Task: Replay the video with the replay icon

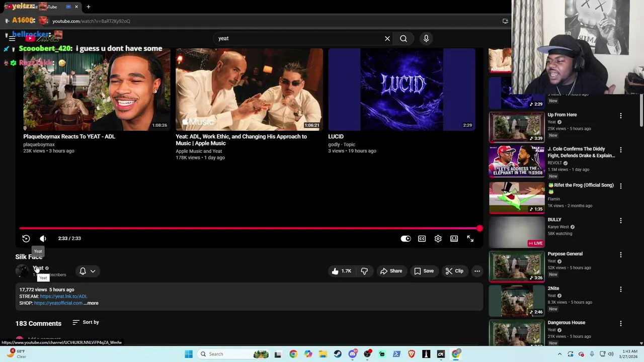Action: [26, 238]
